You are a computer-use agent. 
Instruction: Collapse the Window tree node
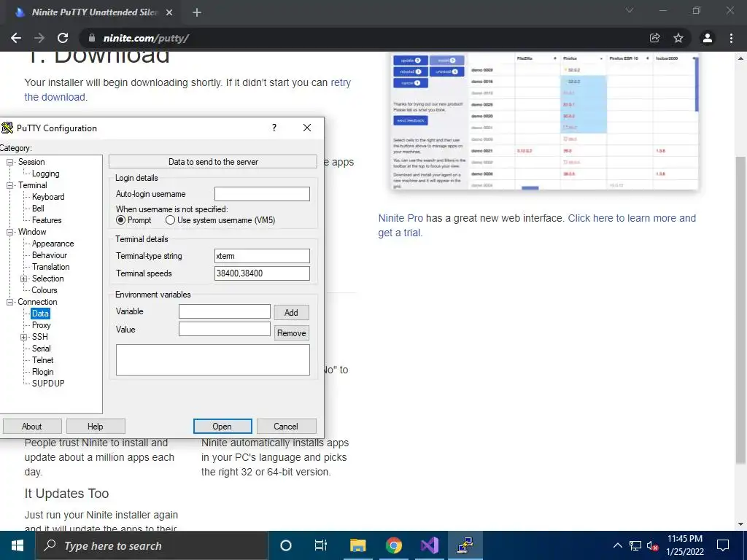9,232
